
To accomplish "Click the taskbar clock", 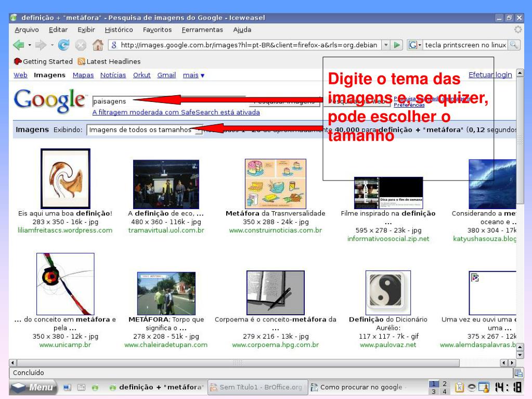I will tap(508, 387).
